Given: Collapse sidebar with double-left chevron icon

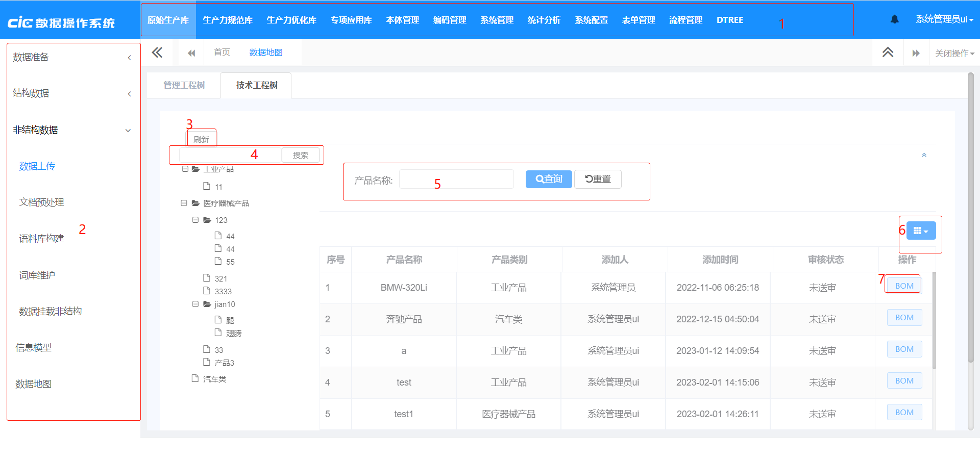Looking at the screenshot, I should [157, 53].
